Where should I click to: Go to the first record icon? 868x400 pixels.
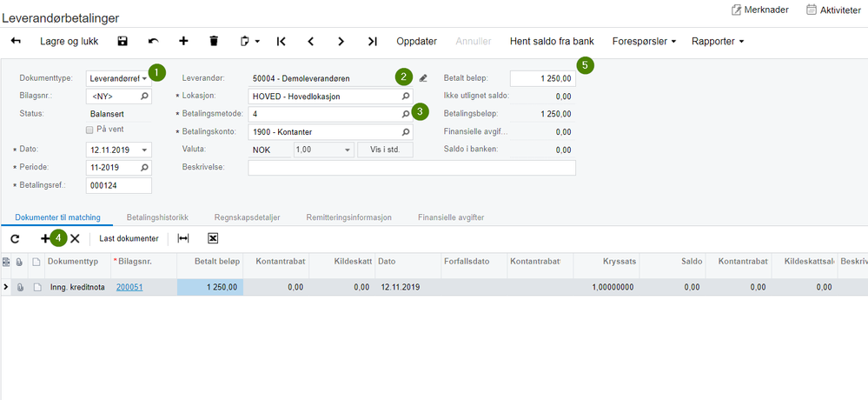tap(282, 41)
